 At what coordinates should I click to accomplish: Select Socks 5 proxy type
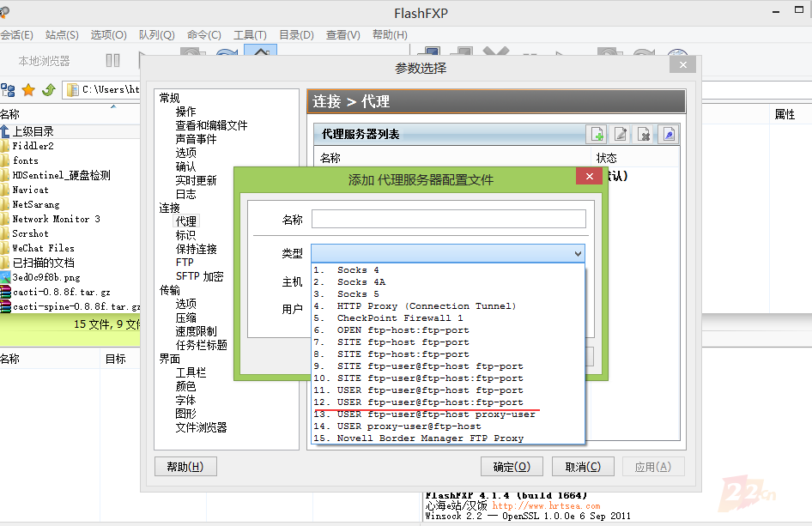pos(448,294)
